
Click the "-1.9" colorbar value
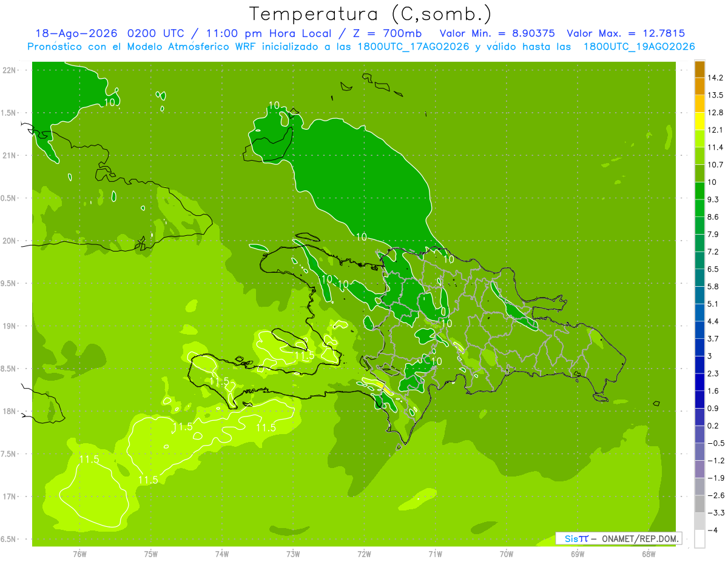715,478
